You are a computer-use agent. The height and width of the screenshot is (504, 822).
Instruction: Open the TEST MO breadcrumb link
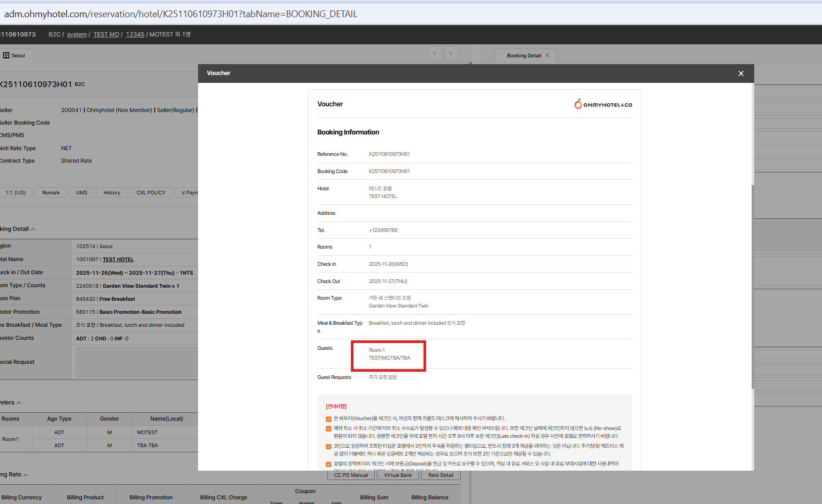pos(106,34)
